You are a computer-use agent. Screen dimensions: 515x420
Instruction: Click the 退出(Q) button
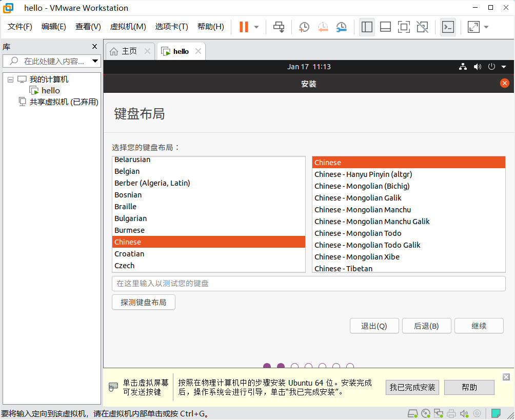(x=374, y=326)
